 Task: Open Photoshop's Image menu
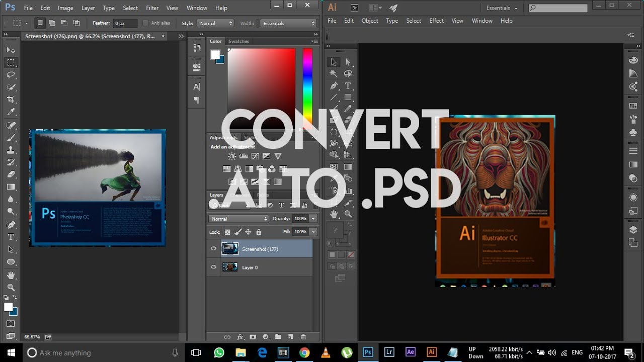tap(65, 8)
